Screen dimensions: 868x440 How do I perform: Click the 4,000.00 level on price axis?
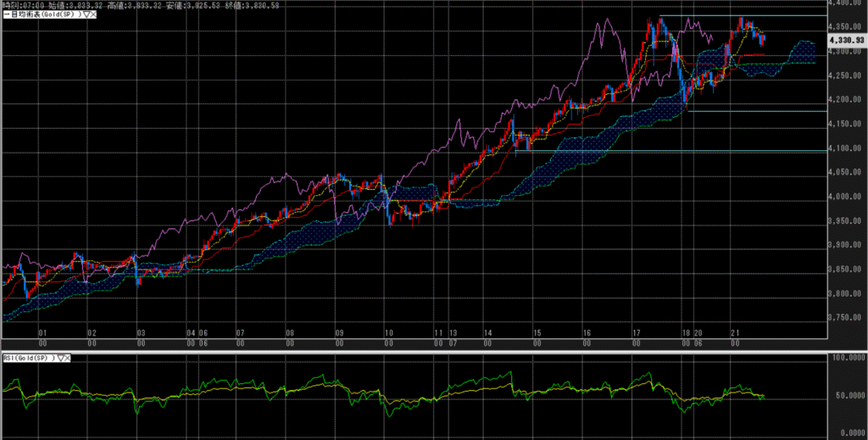[849, 197]
